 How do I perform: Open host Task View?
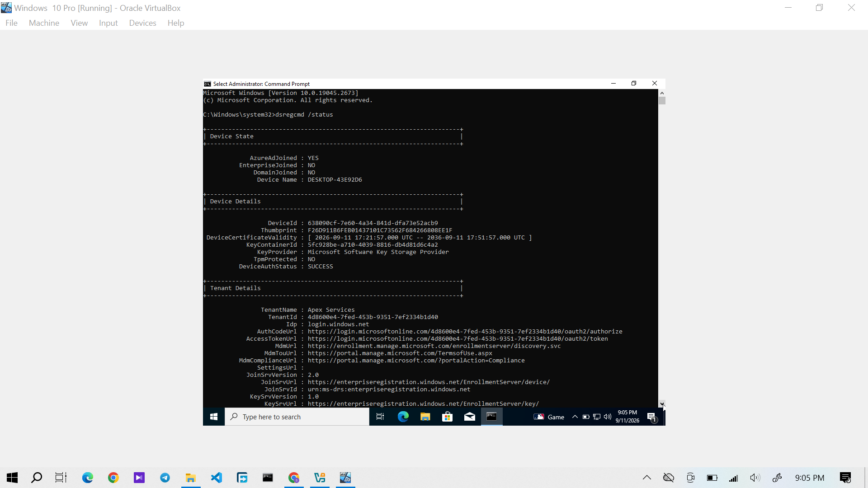pos(61,478)
